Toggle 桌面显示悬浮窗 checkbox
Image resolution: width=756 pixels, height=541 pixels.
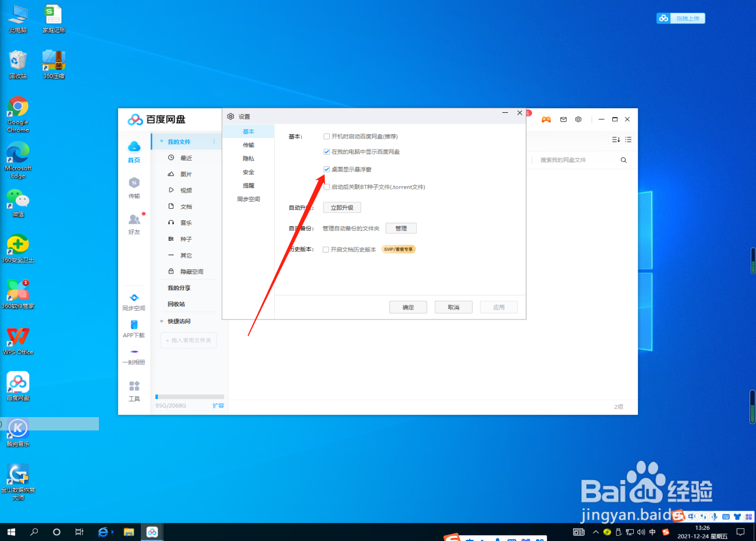pos(326,169)
